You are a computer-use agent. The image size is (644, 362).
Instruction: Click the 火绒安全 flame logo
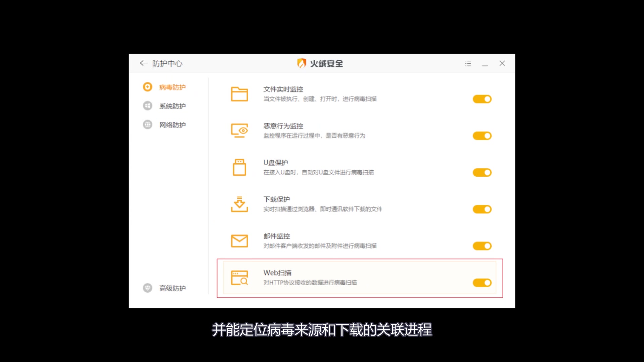(302, 63)
